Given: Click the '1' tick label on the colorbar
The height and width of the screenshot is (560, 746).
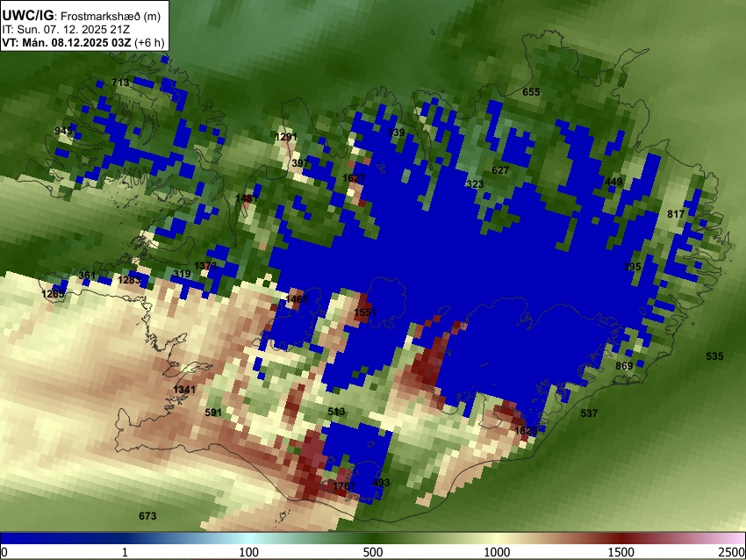Looking at the screenshot, I should click(x=125, y=552).
